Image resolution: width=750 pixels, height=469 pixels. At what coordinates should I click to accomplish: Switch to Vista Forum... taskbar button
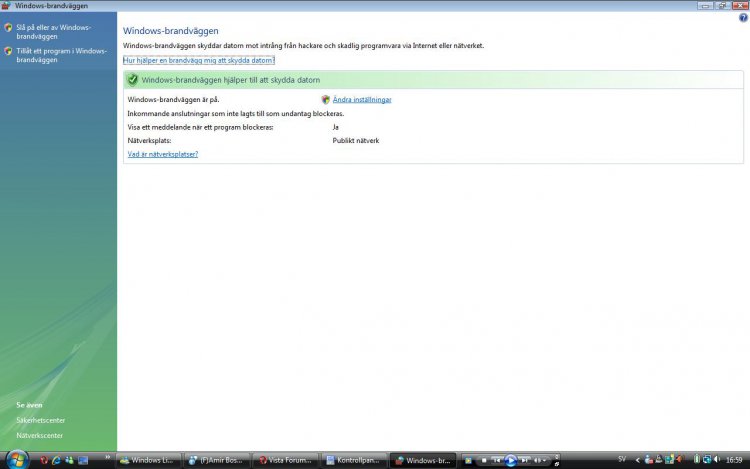coord(286,460)
